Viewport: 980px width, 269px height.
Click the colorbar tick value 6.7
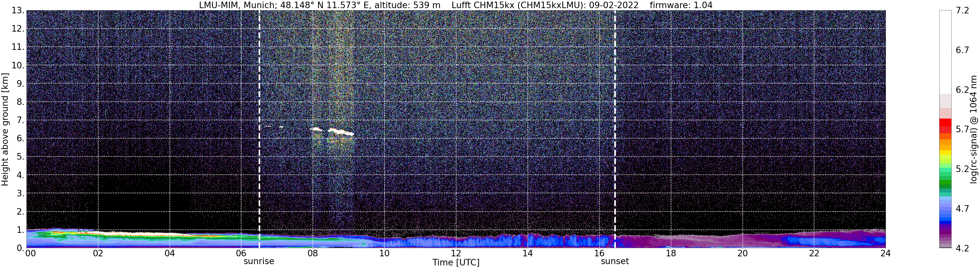pyautogui.click(x=962, y=50)
